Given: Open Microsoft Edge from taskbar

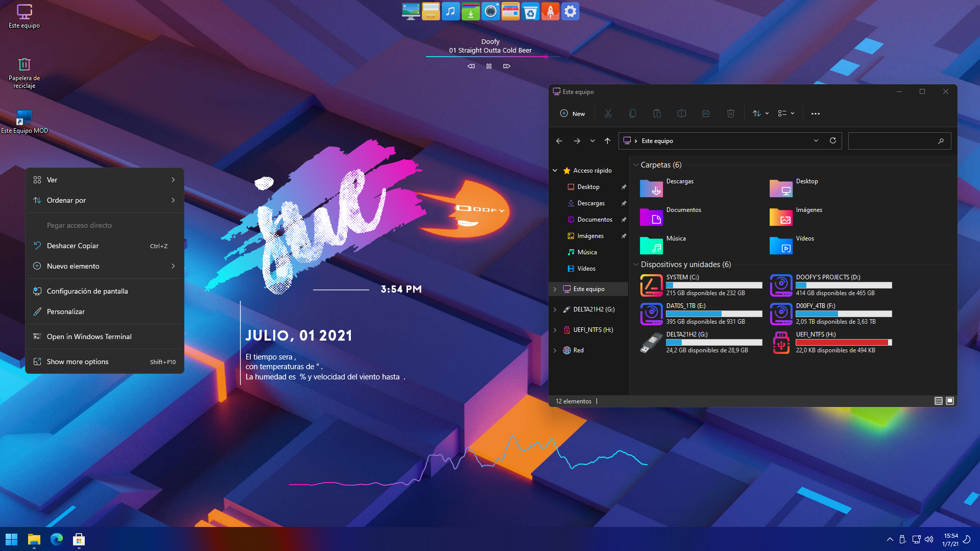Looking at the screenshot, I should coord(56,539).
